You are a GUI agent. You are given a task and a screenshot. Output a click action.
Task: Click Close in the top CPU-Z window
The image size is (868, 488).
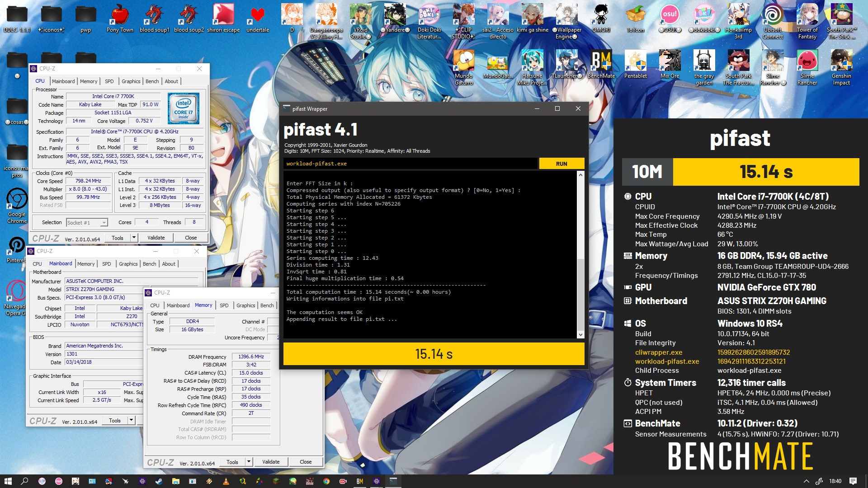[191, 238]
